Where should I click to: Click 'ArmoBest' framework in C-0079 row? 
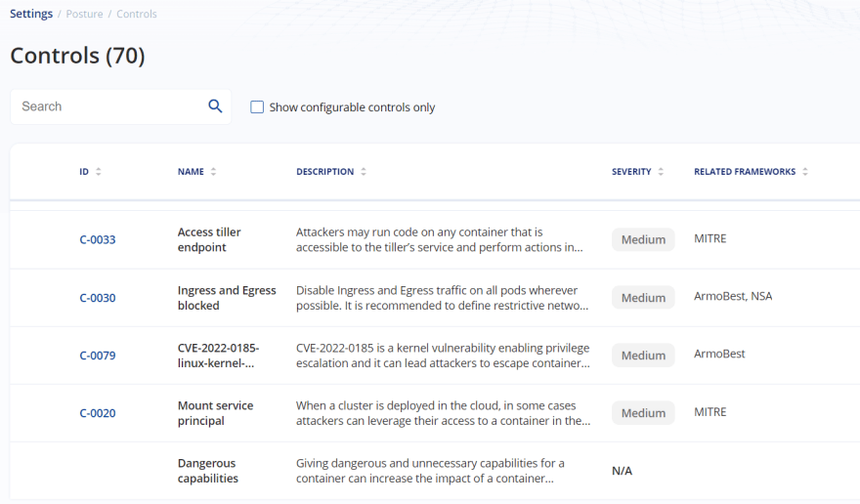[719, 354]
